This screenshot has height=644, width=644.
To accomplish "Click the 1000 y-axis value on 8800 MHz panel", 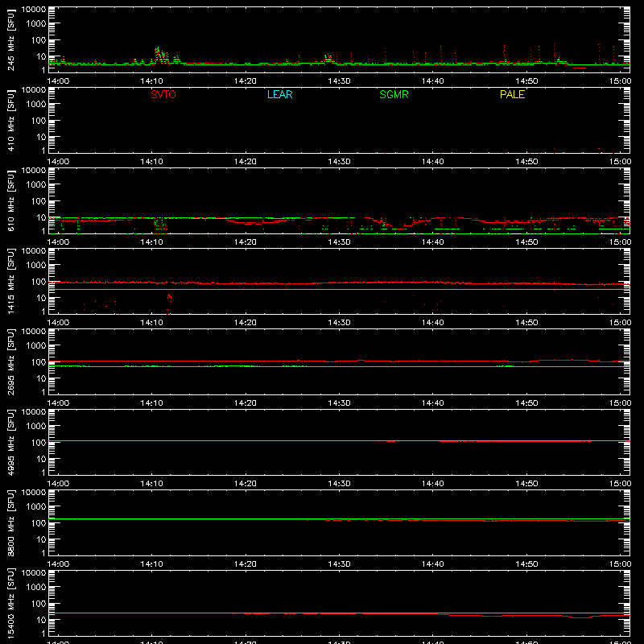I will [36, 506].
